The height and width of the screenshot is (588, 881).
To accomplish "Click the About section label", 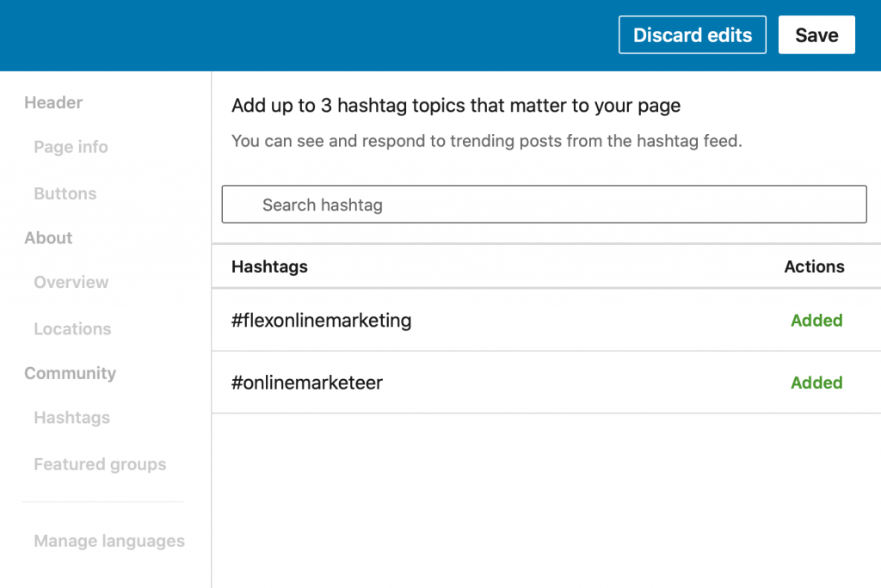I will (x=48, y=238).
